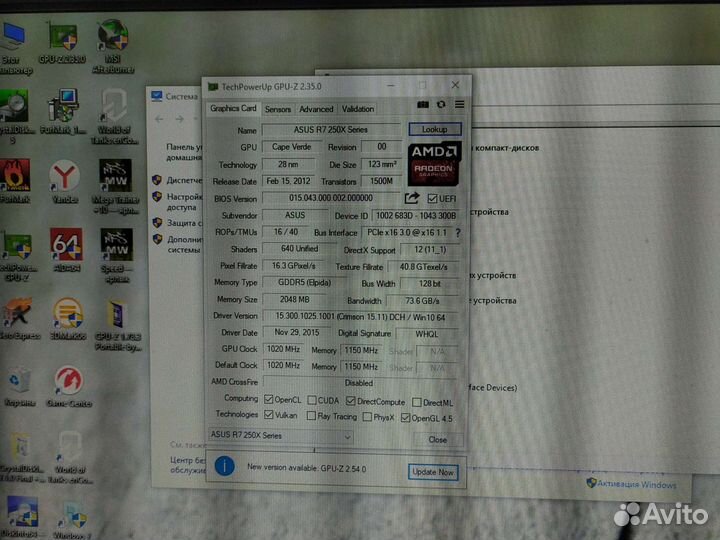Click the Driver Version field
720x540 pixels.
(x=360, y=316)
